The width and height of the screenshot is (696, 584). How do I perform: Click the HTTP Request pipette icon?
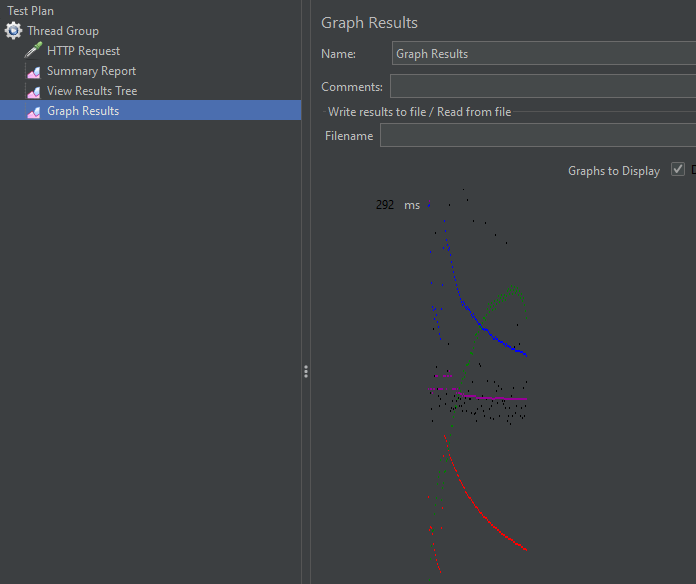(x=33, y=51)
